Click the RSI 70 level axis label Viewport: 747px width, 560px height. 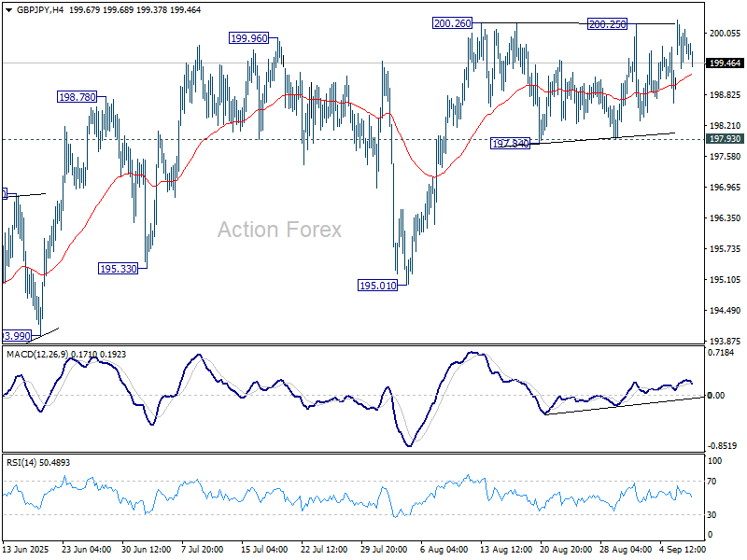(716, 482)
